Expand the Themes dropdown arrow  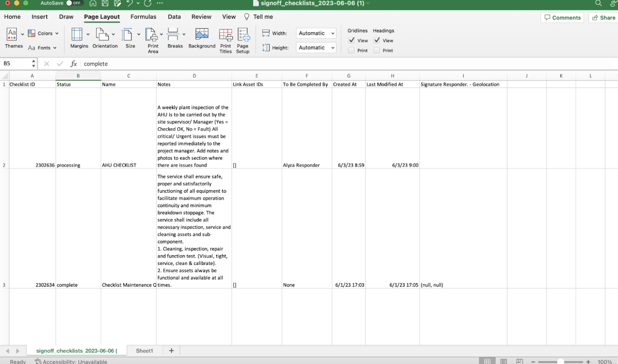click(x=22, y=34)
